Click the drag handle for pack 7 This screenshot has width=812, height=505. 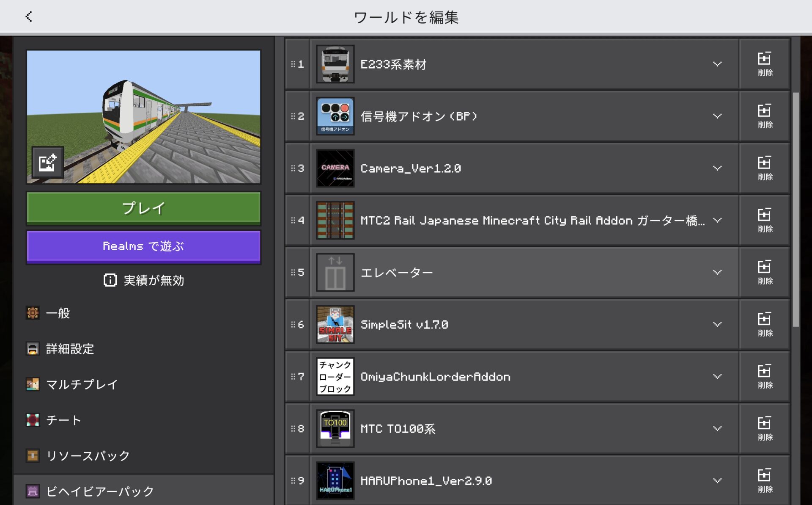293,376
